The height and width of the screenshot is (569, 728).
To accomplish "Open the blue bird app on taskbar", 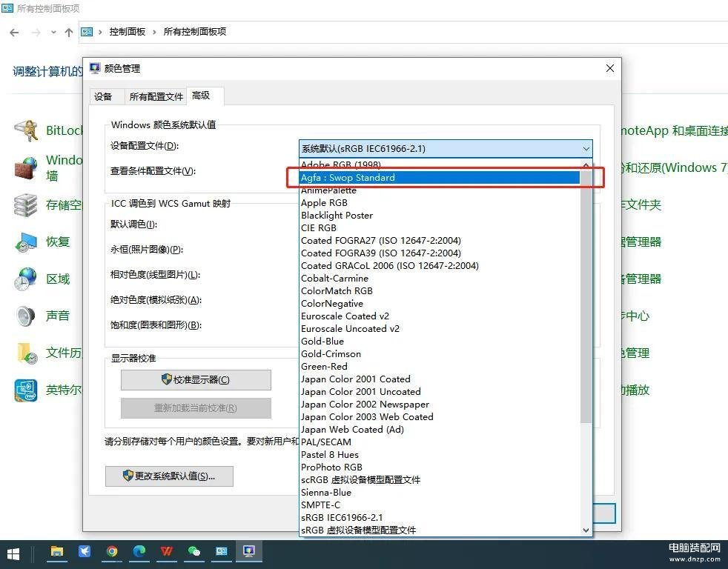I will (x=85, y=551).
